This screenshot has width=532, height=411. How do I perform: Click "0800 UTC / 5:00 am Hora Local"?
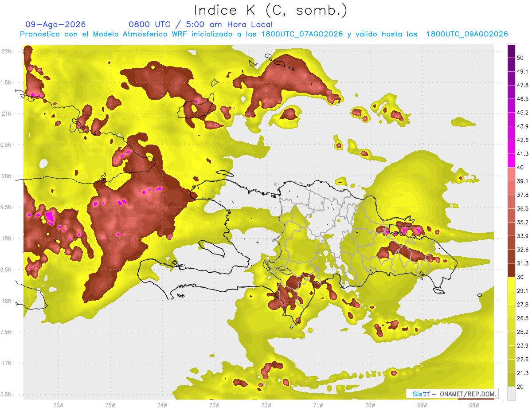pyautogui.click(x=200, y=24)
